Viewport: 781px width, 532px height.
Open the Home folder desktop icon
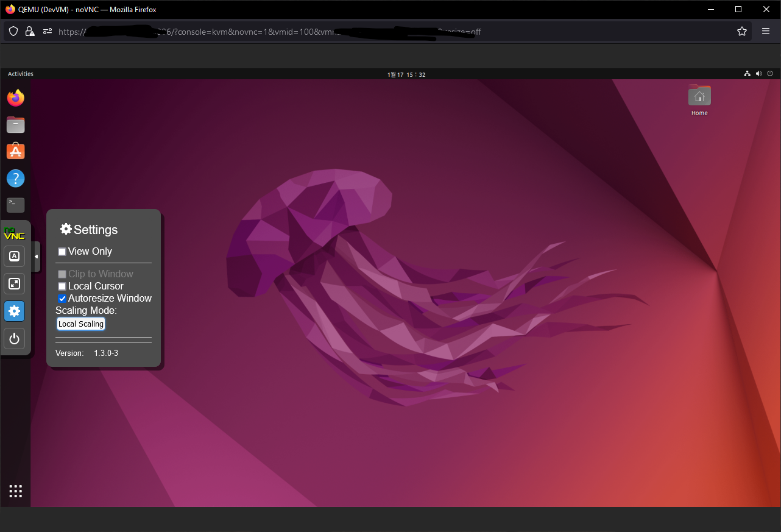699,96
